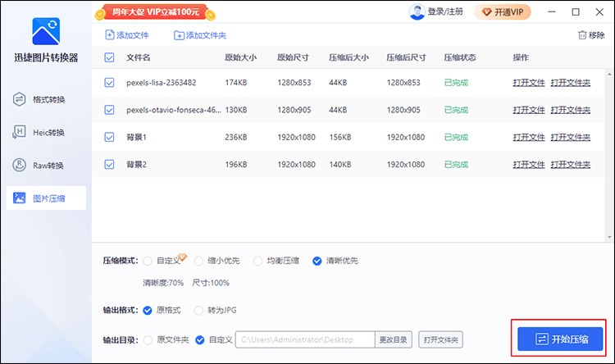
Task: Select the 图片压缩 sidebar tab
Action: (46, 198)
